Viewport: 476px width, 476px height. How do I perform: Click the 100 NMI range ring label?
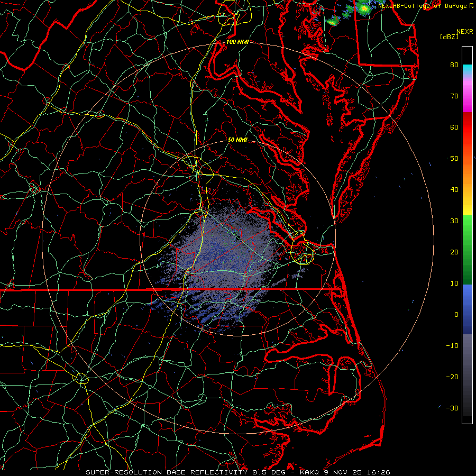pos(237,42)
